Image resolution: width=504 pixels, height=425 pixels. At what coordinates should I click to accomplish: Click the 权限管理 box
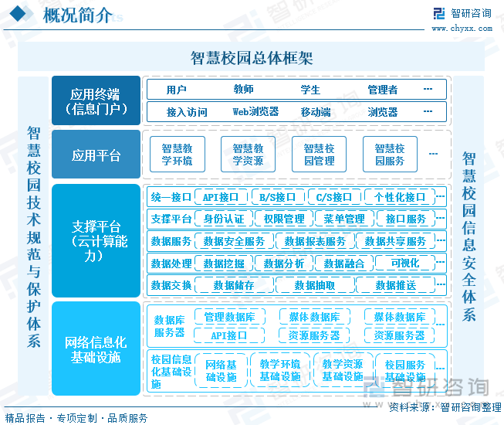tap(284, 219)
